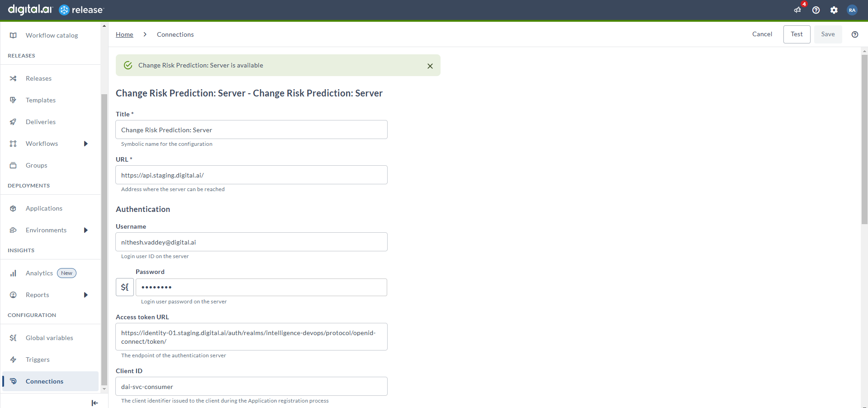Click into the Username input field
This screenshot has height=408, width=868.
(251, 242)
